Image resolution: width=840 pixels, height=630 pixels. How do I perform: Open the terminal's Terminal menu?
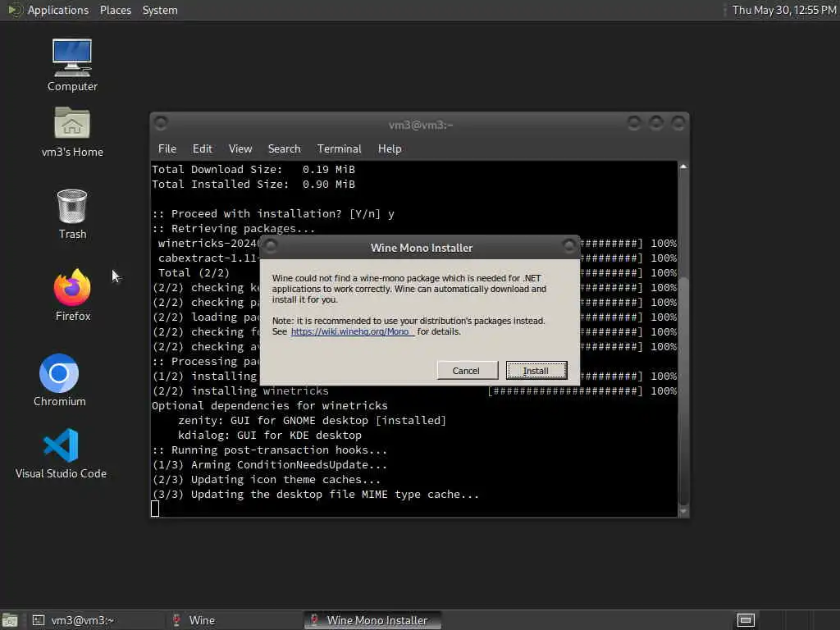[339, 149]
